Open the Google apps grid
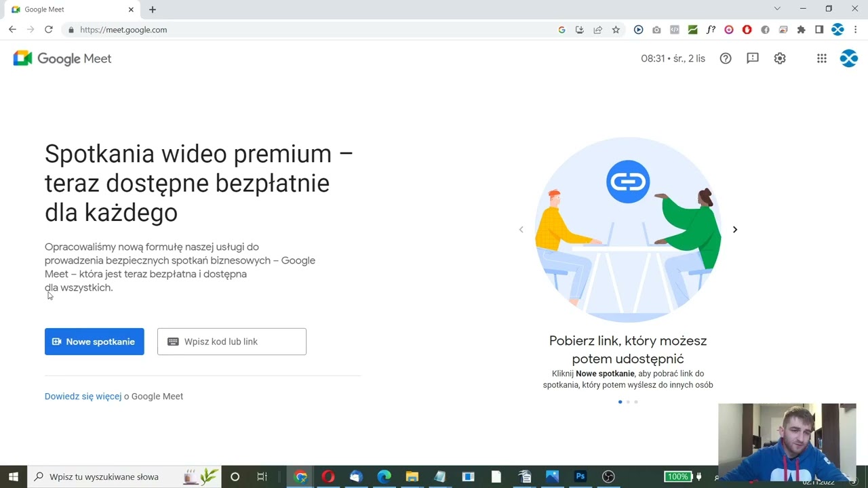This screenshot has height=488, width=868. point(822,58)
